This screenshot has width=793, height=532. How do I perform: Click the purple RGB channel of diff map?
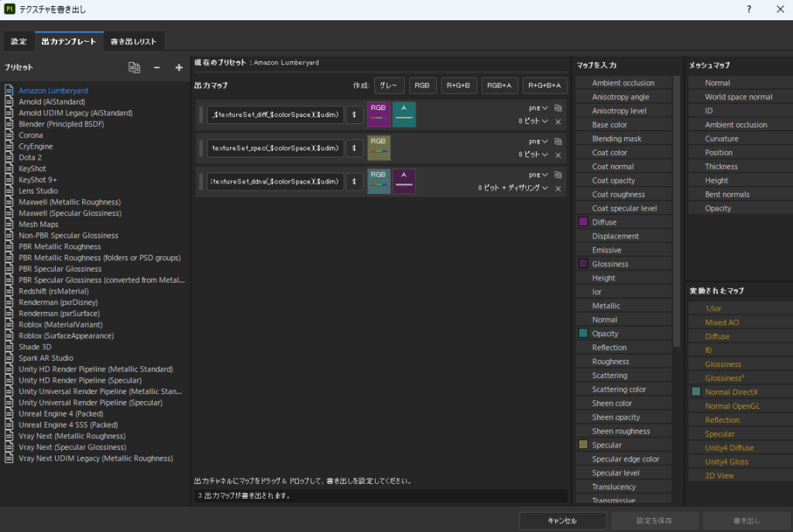[x=378, y=115]
